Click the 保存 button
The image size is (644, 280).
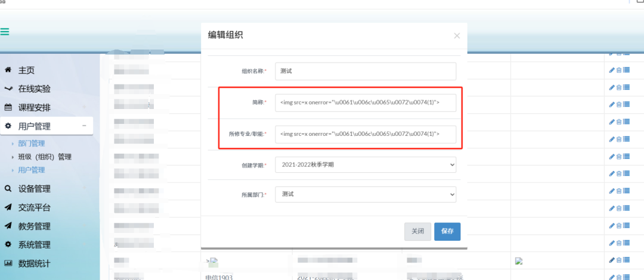click(447, 232)
